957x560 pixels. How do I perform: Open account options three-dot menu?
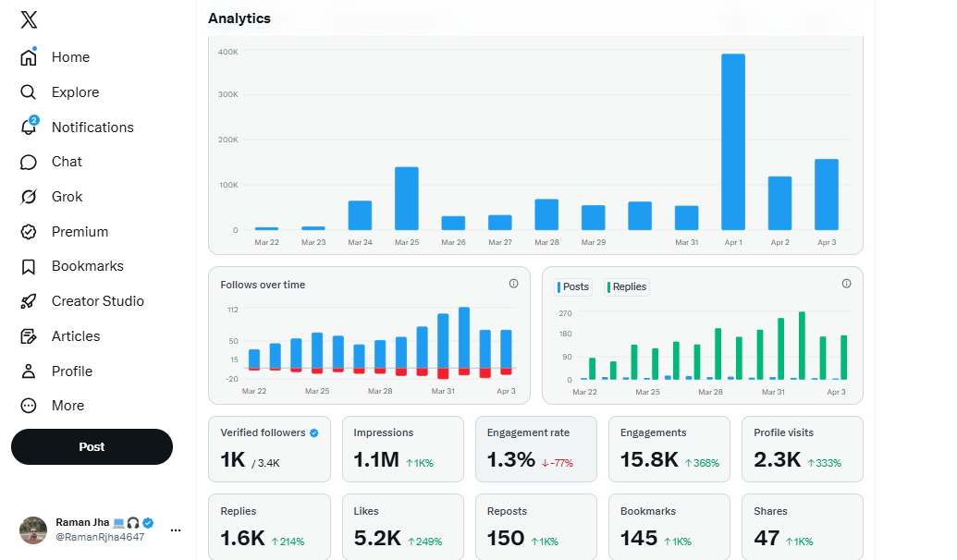(x=176, y=530)
